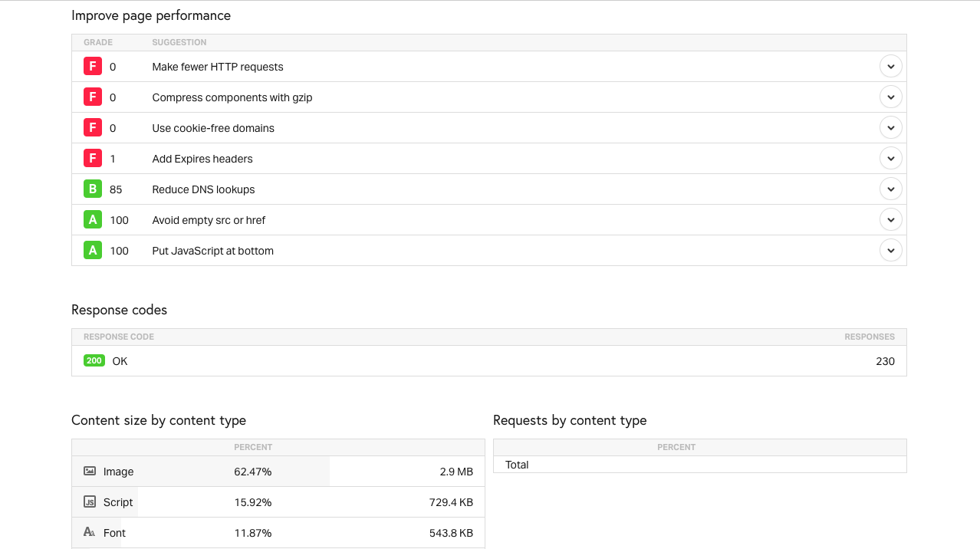Screen dimensions: 980x549
Task: Expand the Reduce DNS lookups chevron
Action: click(x=890, y=189)
